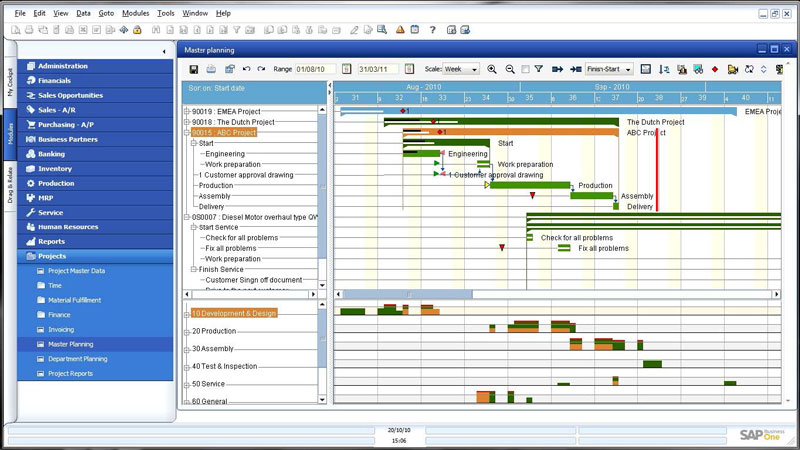Undo the last planning change
The image size is (800, 450).
(x=246, y=69)
